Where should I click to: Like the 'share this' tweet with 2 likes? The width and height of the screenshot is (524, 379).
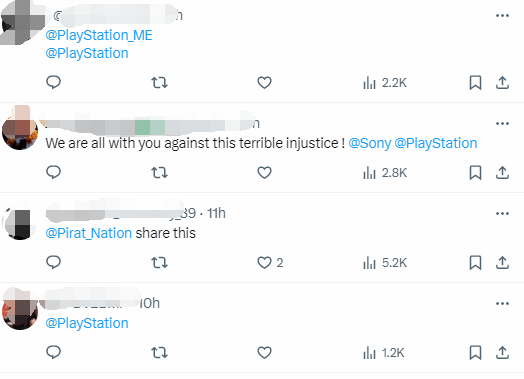pos(270,263)
